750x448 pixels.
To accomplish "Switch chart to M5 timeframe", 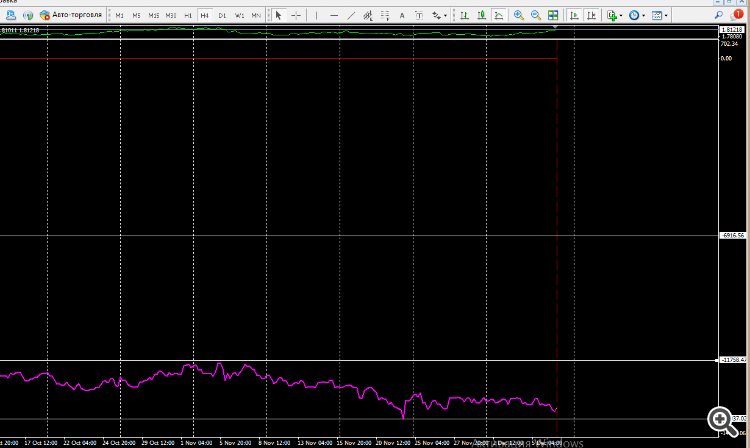I will 136,16.
